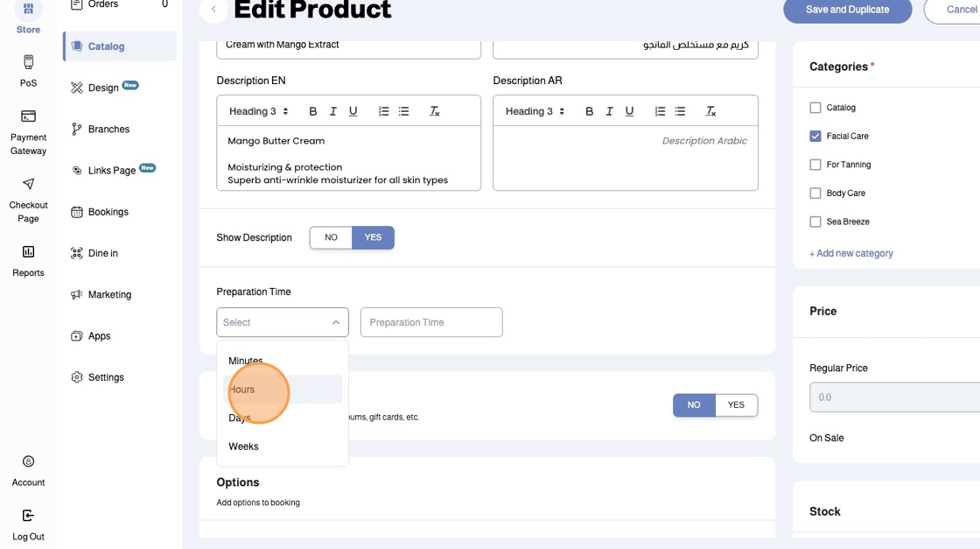Apply bold in Description EN toolbar
This screenshot has height=549, width=980.
312,111
